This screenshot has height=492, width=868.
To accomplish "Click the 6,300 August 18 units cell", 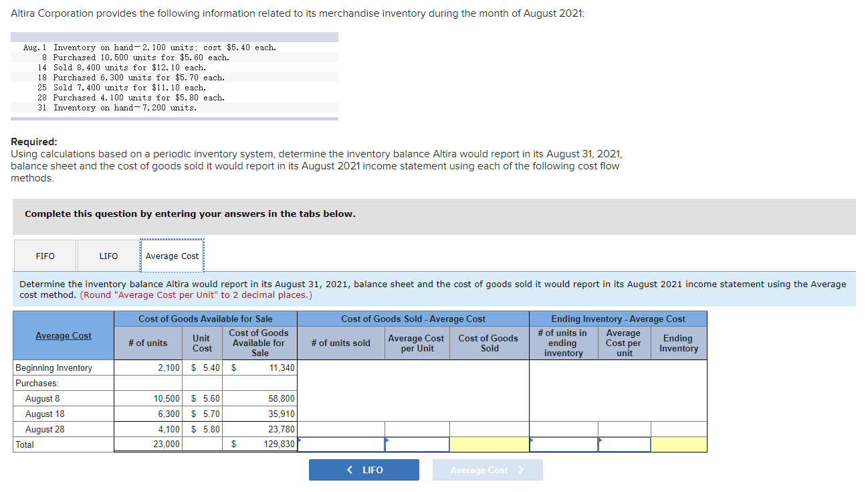I will pos(148,414).
